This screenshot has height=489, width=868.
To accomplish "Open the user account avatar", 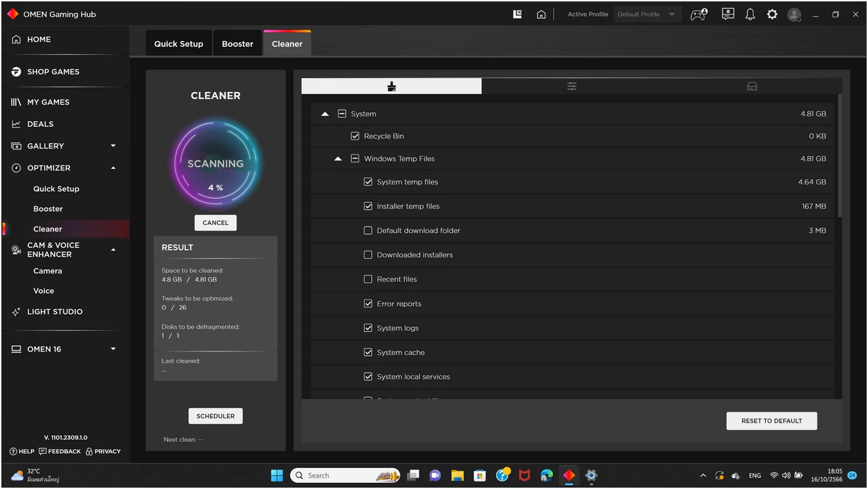I will tap(794, 14).
